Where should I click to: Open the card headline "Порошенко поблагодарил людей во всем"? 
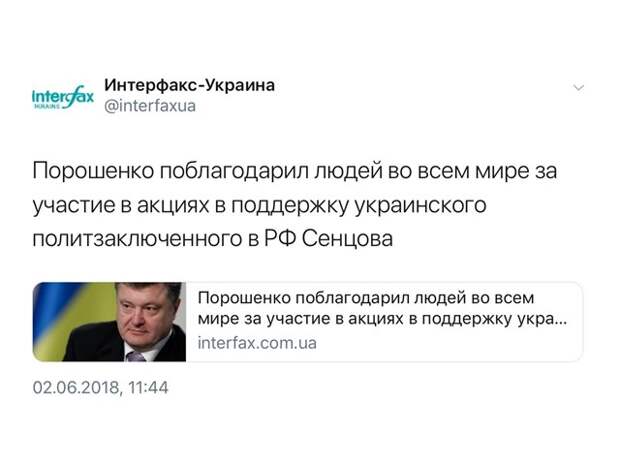366,298
